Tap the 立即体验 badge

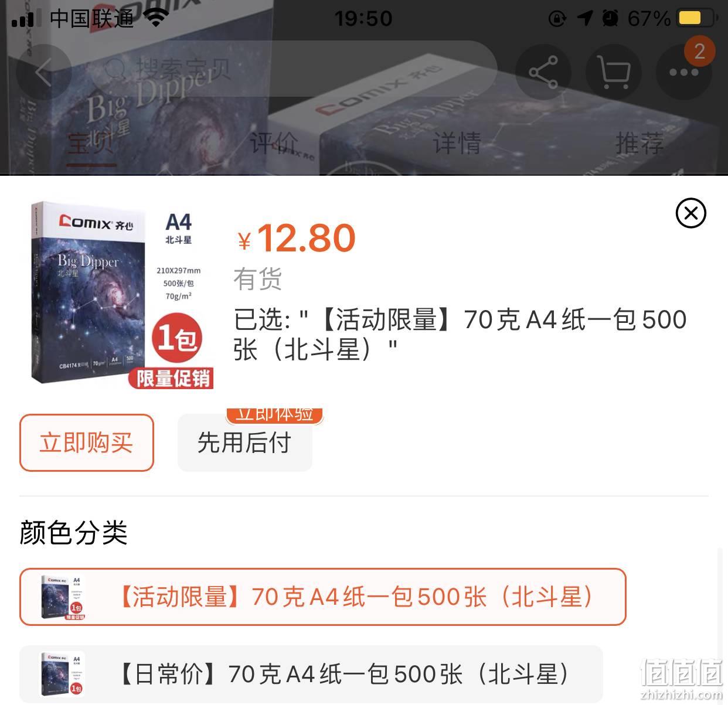click(x=274, y=415)
